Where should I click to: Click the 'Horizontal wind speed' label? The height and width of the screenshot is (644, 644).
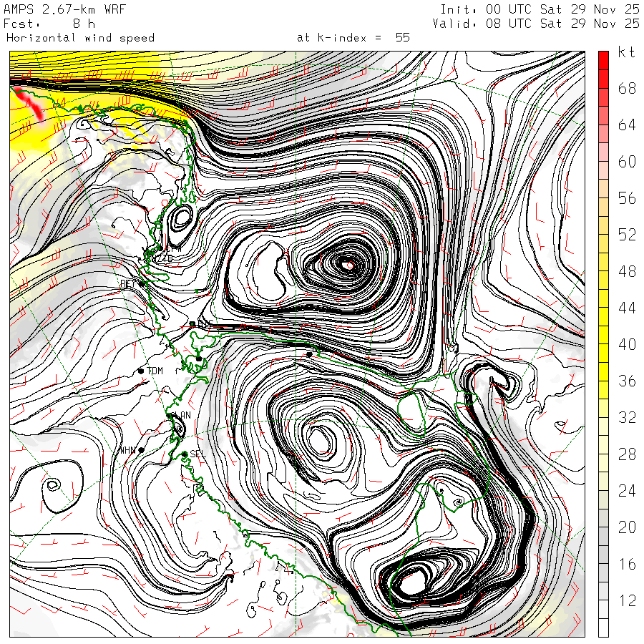80,37
